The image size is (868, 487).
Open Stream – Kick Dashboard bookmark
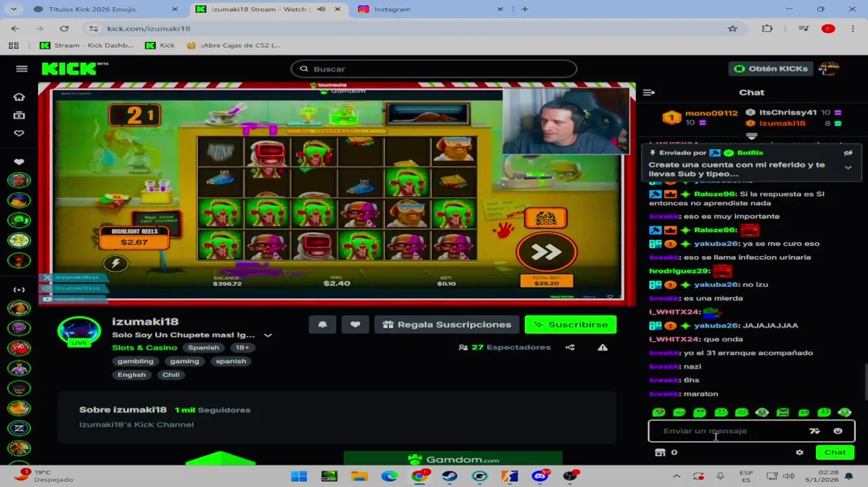tap(87, 45)
